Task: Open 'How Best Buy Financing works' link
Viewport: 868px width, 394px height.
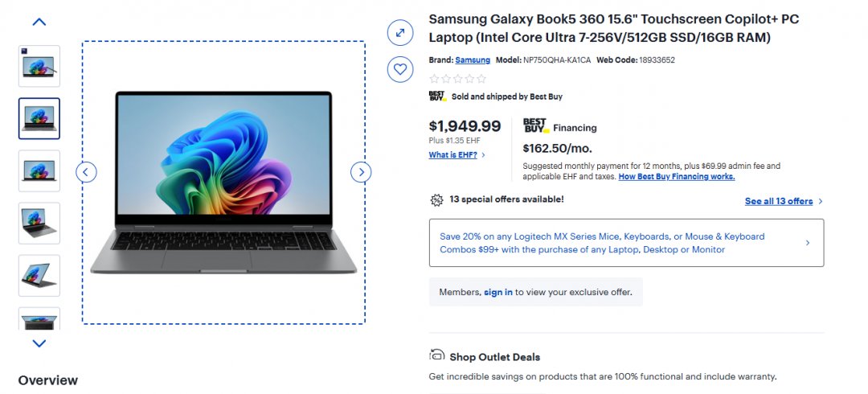Action: pyautogui.click(x=676, y=176)
